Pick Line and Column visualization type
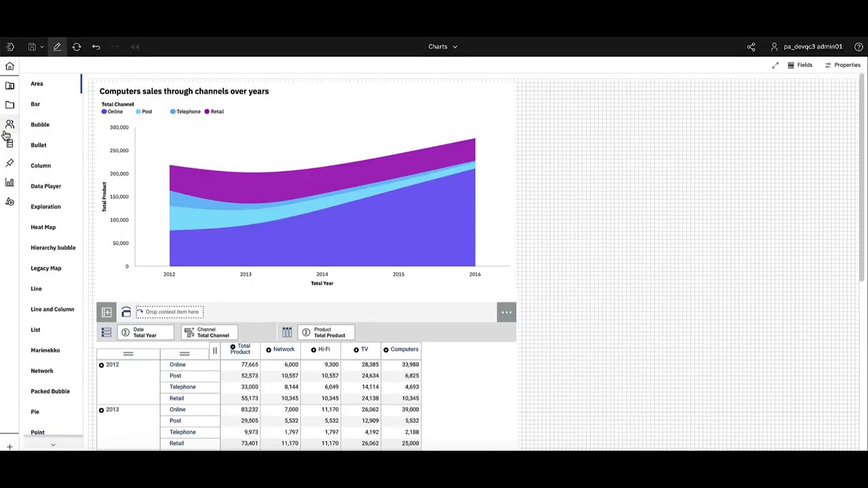Screen dimensions: 868x488 click(x=52, y=309)
